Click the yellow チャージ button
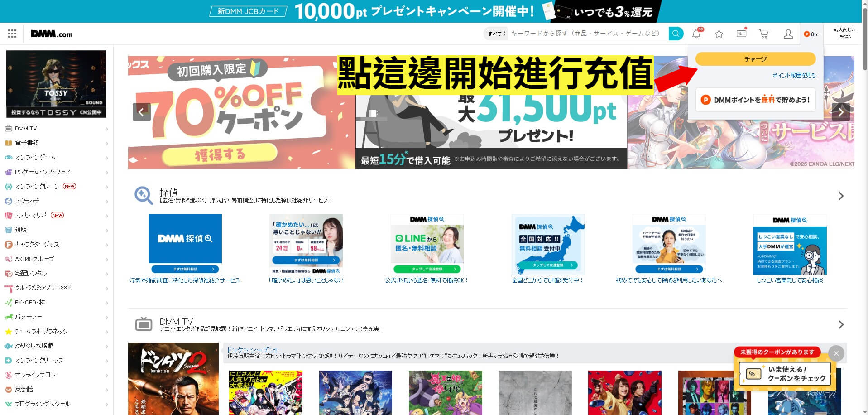This screenshot has width=868, height=415. click(x=755, y=59)
